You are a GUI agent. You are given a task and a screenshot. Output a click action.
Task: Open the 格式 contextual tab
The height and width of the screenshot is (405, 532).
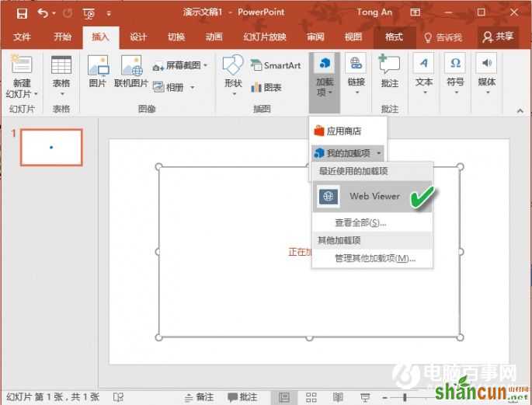(x=395, y=37)
